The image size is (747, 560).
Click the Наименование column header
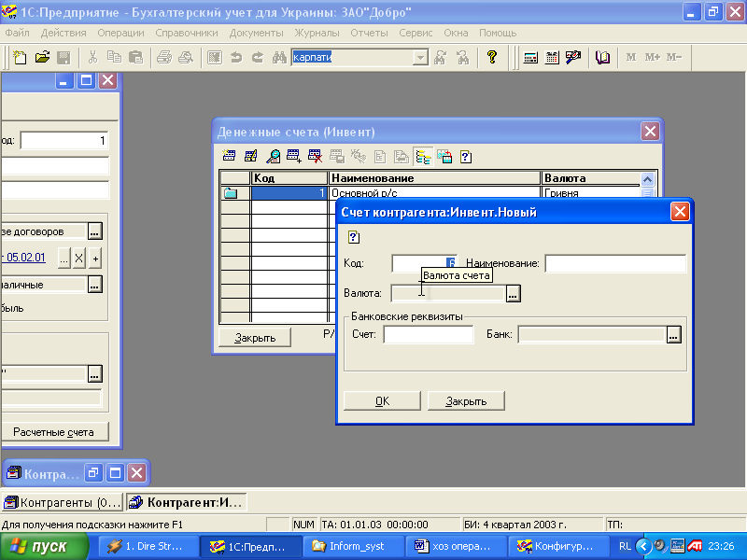[x=434, y=178]
